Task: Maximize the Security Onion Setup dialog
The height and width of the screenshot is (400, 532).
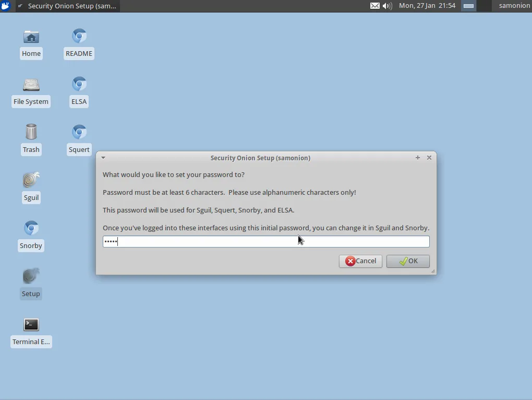Action: coord(418,158)
